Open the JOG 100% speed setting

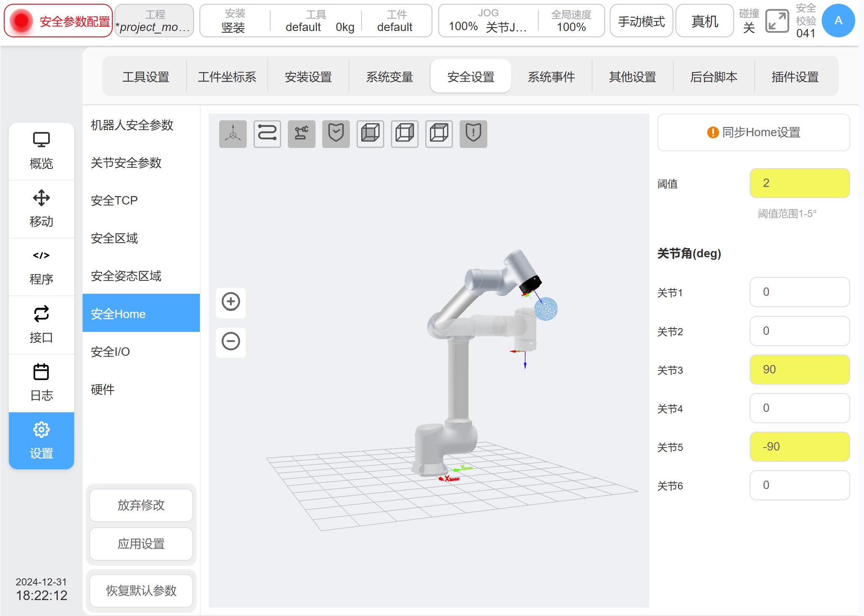click(488, 21)
